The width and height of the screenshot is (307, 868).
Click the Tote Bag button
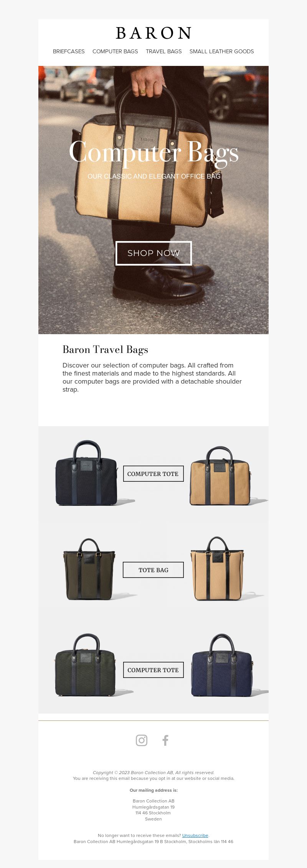tap(153, 570)
